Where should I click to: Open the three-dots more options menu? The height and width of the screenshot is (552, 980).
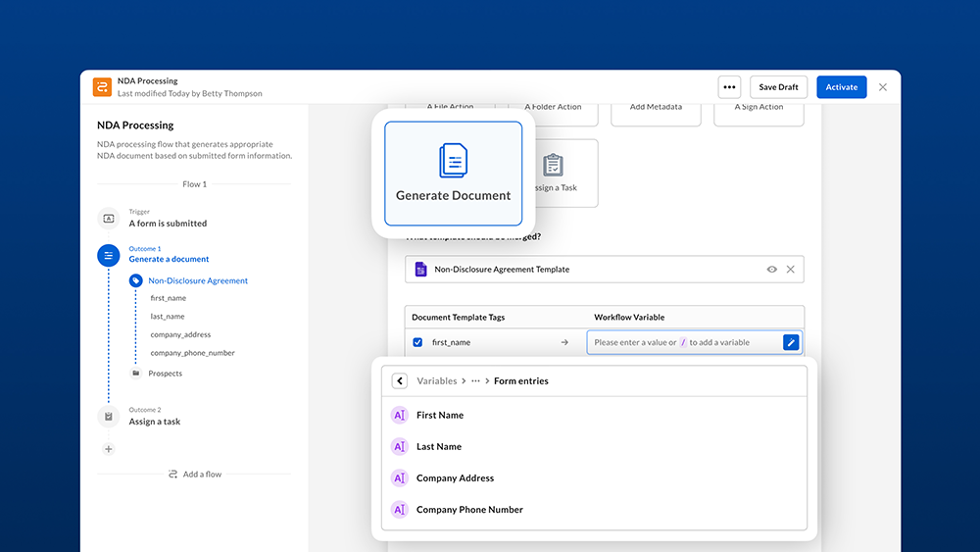pyautogui.click(x=729, y=87)
